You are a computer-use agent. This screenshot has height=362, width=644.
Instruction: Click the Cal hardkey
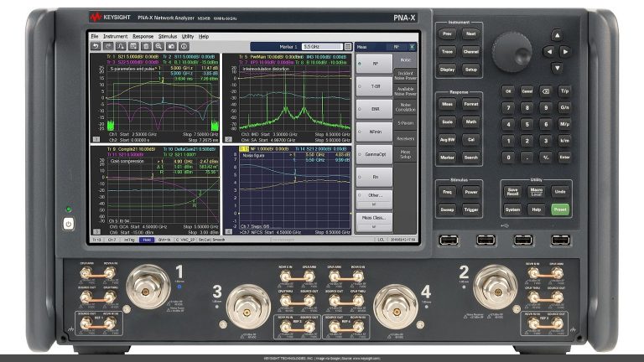coord(470,140)
